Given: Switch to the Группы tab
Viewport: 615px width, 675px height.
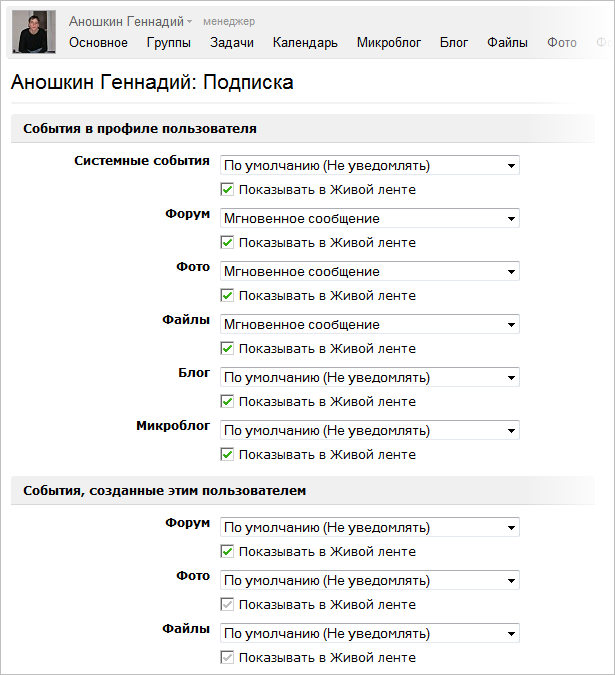Looking at the screenshot, I should [x=169, y=43].
